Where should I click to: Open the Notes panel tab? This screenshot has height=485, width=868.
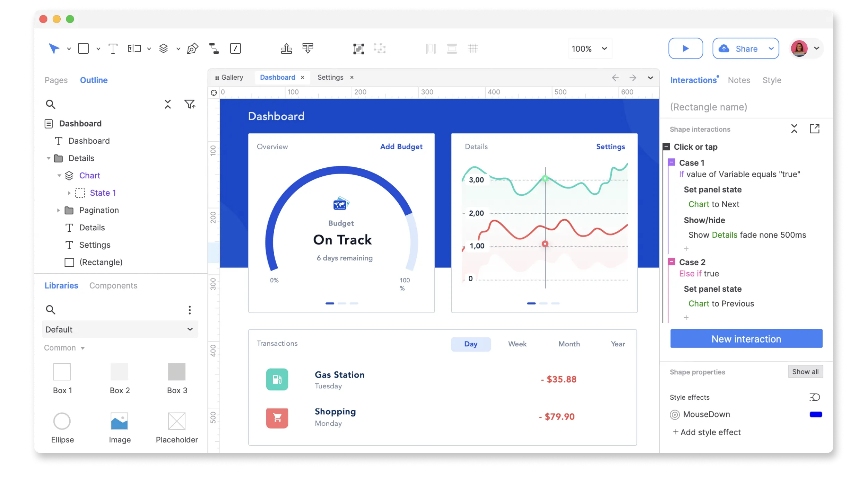pos(739,80)
